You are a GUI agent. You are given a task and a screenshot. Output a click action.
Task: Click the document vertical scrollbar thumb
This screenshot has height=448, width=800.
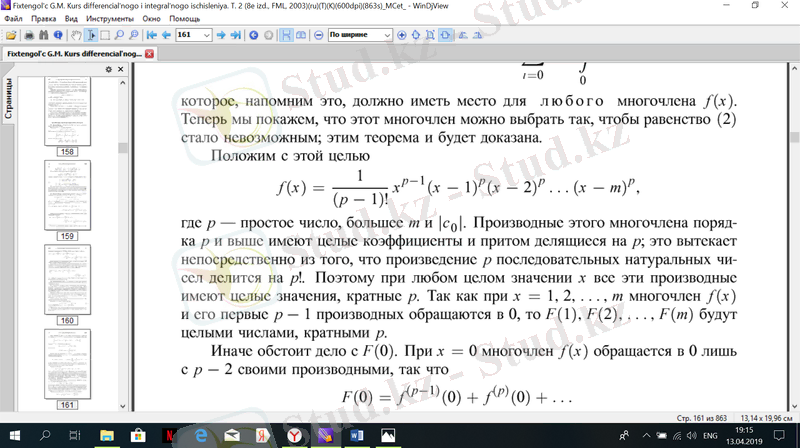coord(794,137)
